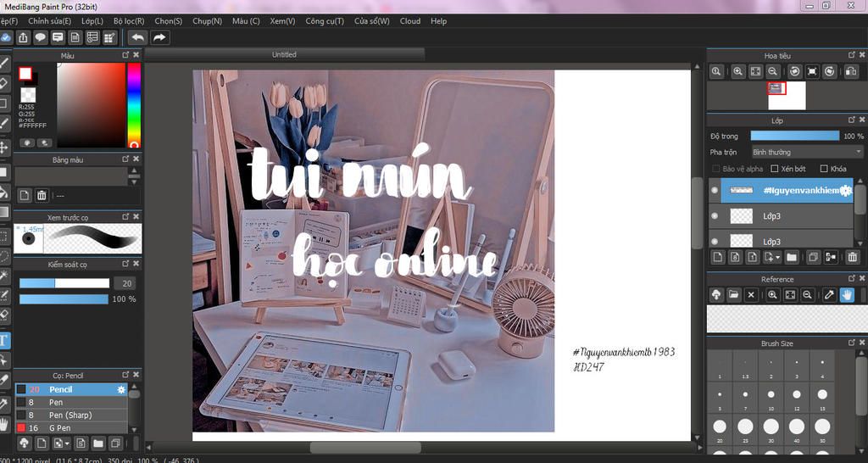Open settings gear on Pencil brush
868x463 pixels.
point(121,390)
